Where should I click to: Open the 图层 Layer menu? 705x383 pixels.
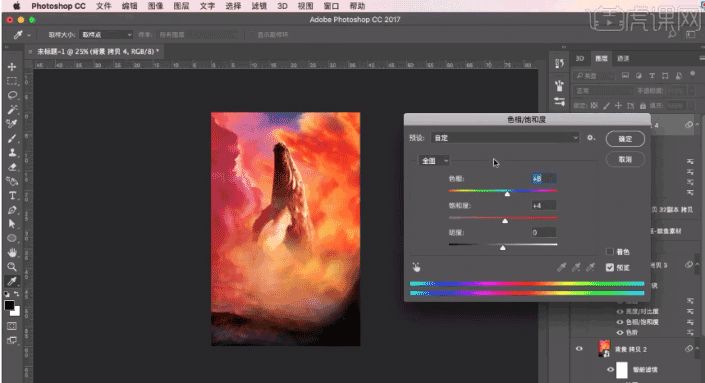click(x=181, y=6)
